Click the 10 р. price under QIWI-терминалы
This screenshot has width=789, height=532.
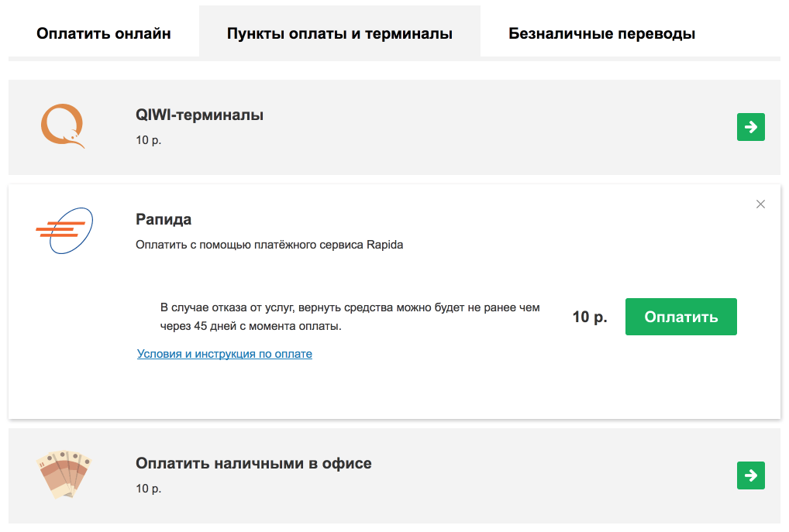pyautogui.click(x=149, y=140)
